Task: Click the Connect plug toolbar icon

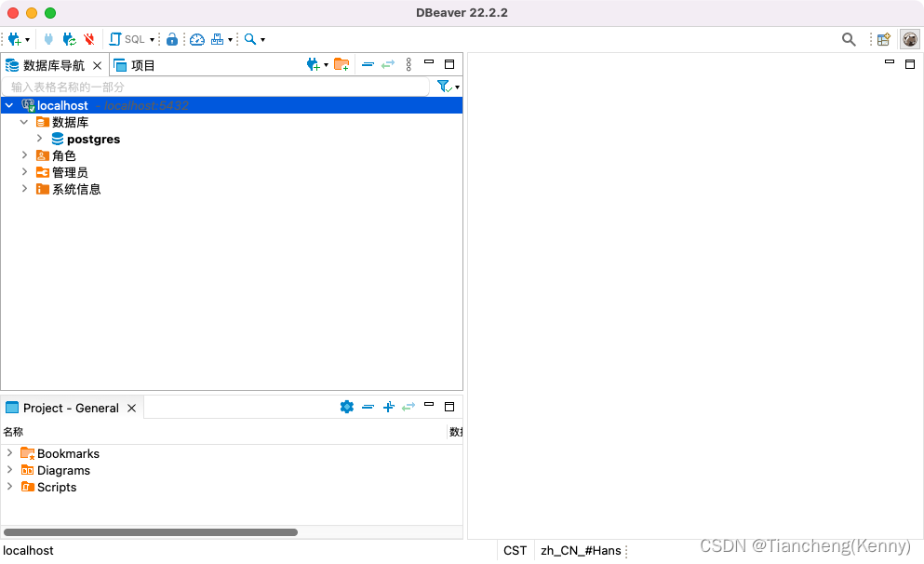Action: pos(48,39)
